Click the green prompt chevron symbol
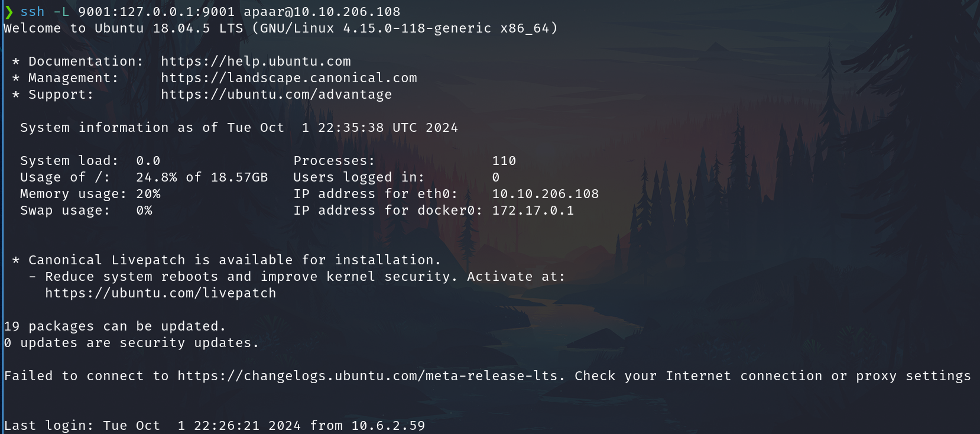Viewport: 980px width, 434px height. click(x=9, y=12)
